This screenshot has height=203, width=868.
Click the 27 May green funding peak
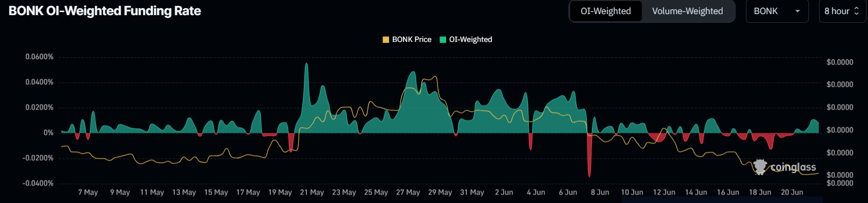pos(413,73)
